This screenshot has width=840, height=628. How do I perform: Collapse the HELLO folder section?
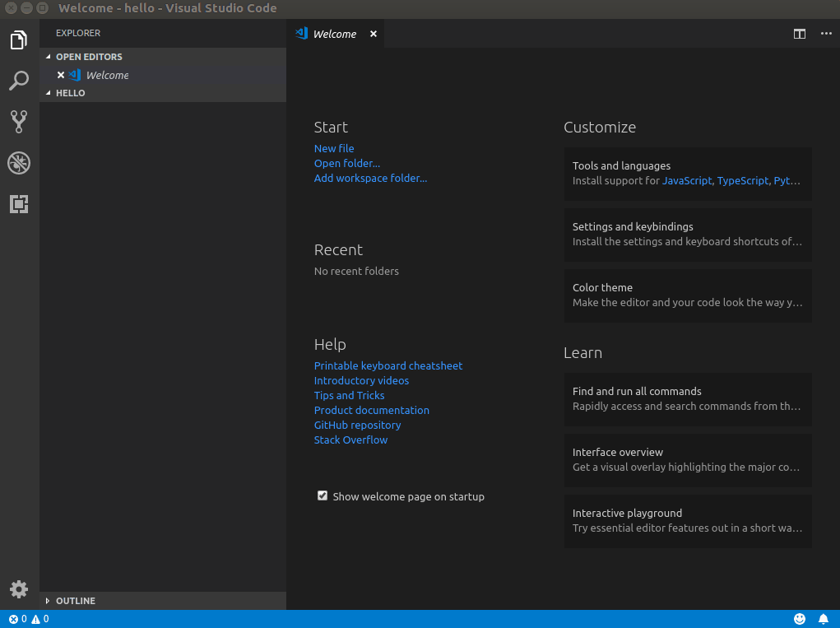click(x=70, y=93)
